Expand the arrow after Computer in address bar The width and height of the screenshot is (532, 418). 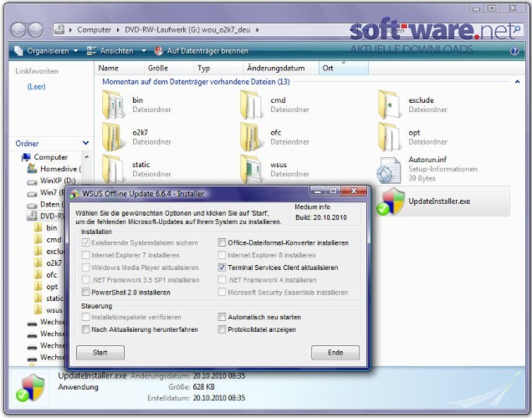[x=118, y=30]
